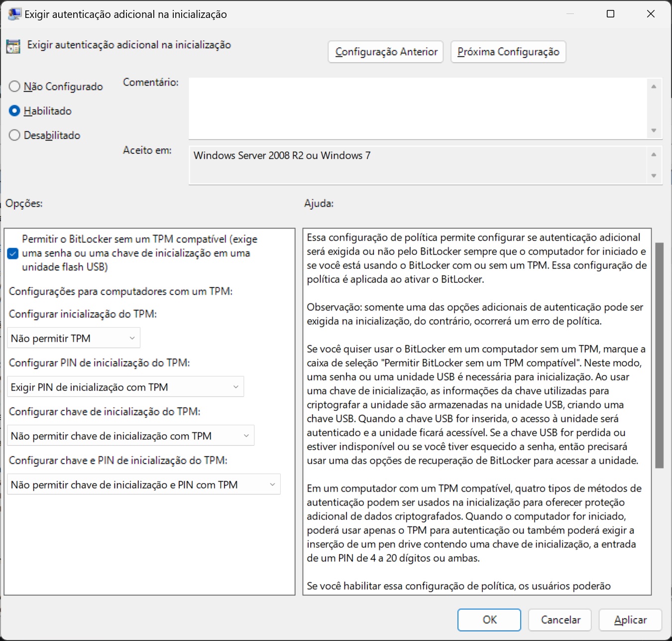Click the Configurar inicialização do TPM label

tap(83, 314)
